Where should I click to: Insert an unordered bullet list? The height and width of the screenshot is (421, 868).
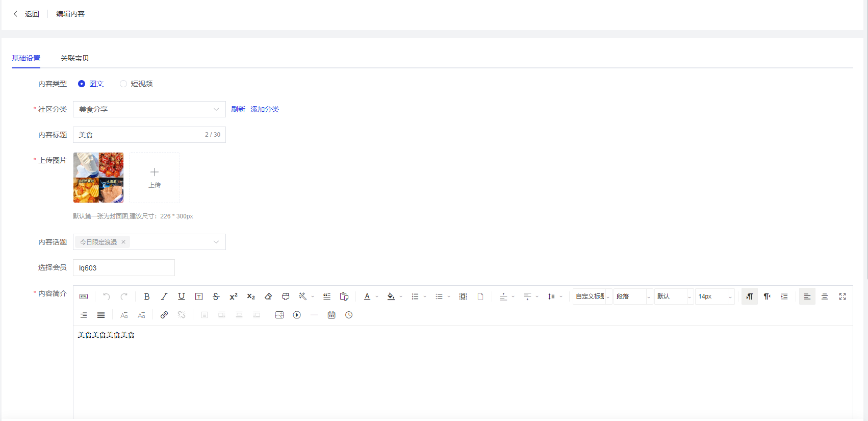(439, 296)
